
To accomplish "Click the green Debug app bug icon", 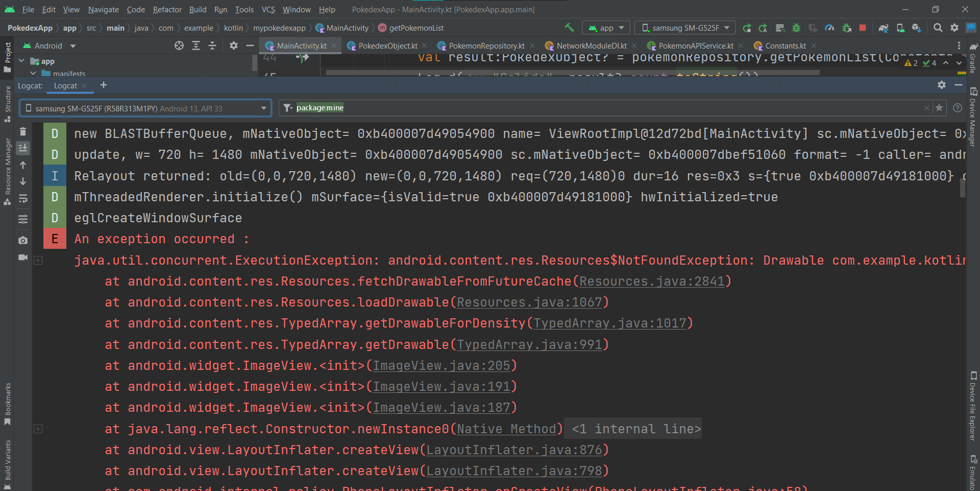I will [x=796, y=28].
